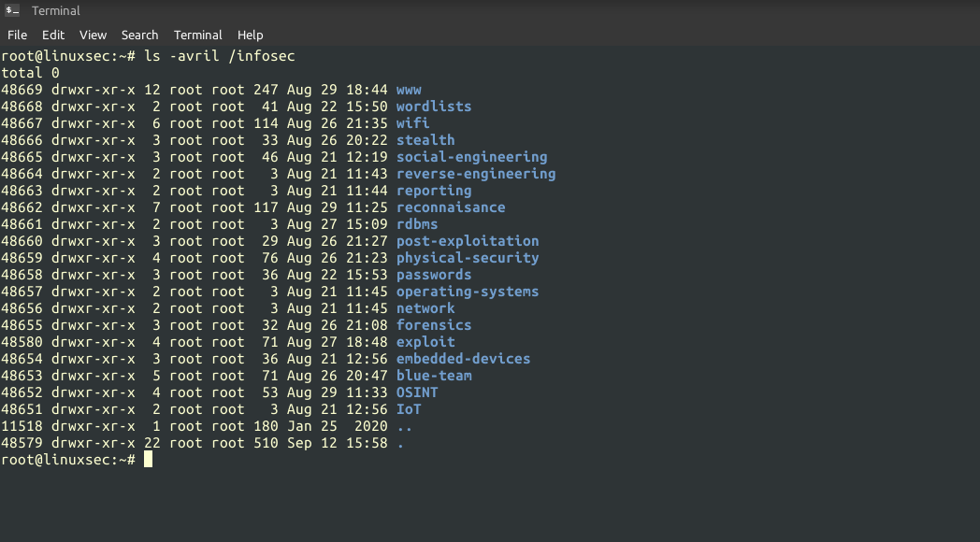Click the reverse-engineering folder entry

click(x=475, y=173)
